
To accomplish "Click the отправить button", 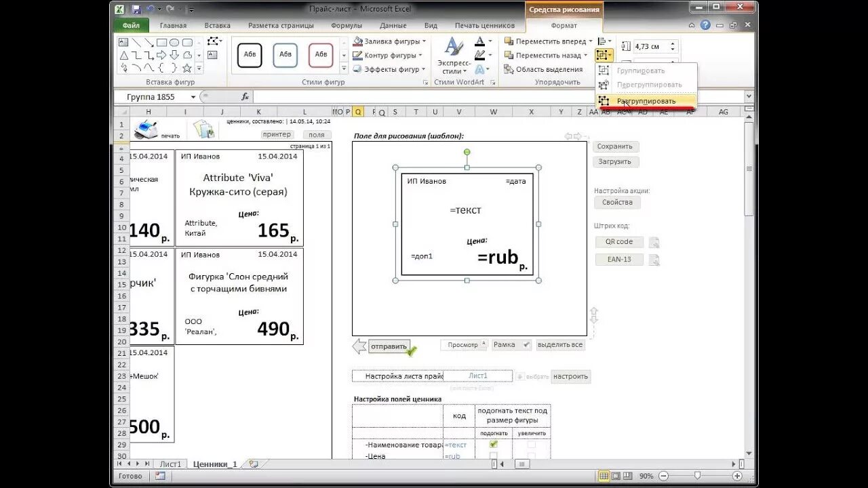I will 389,346.
